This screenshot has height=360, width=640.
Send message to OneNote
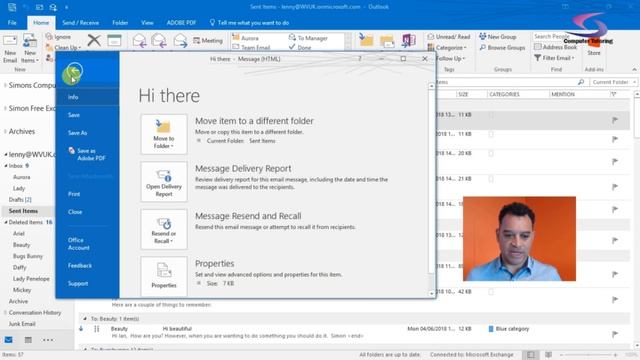coord(409,40)
